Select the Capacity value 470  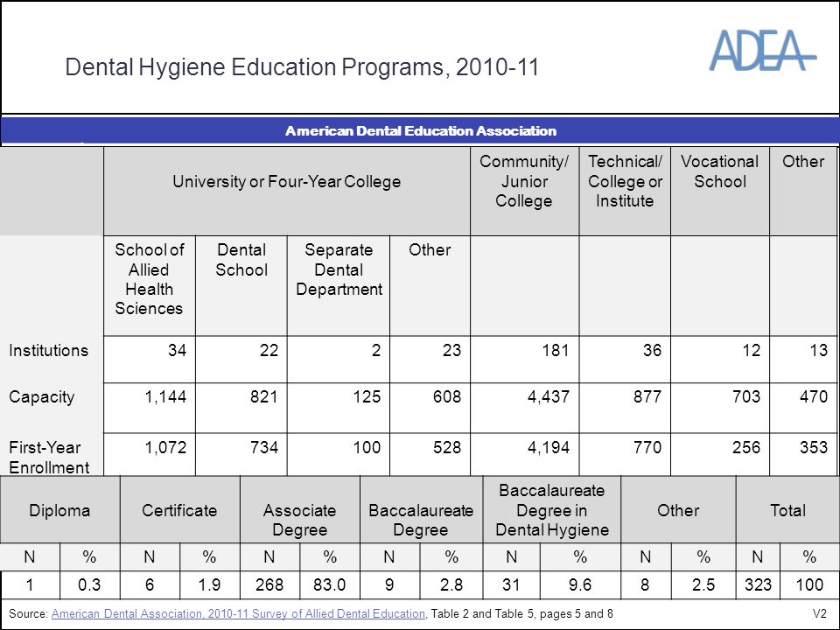[x=814, y=397]
